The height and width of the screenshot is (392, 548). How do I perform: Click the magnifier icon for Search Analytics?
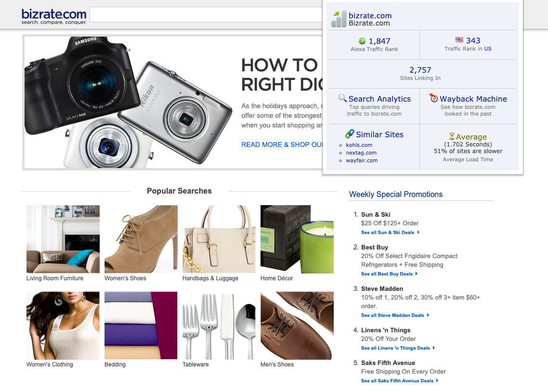pyautogui.click(x=342, y=98)
